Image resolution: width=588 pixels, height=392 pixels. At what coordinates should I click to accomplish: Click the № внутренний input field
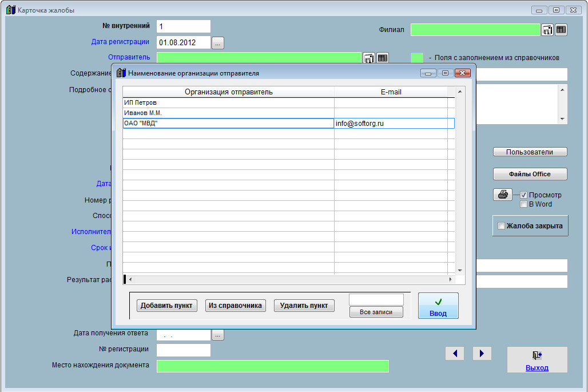tap(184, 27)
